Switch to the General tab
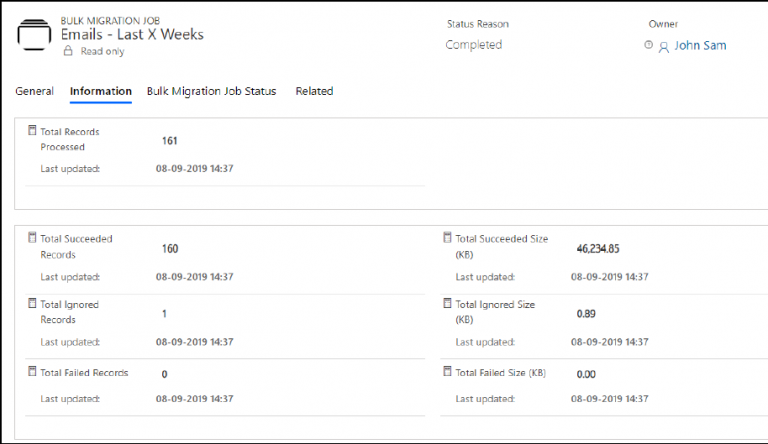This screenshot has height=444, width=768. pyautogui.click(x=34, y=91)
